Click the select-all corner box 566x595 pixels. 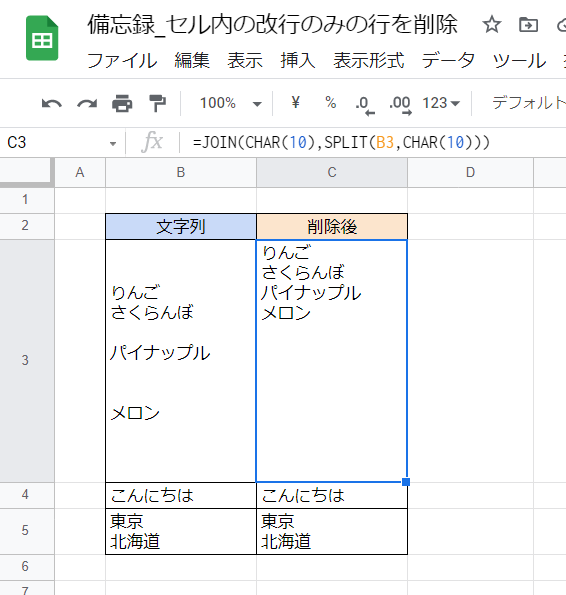[x=27, y=172]
